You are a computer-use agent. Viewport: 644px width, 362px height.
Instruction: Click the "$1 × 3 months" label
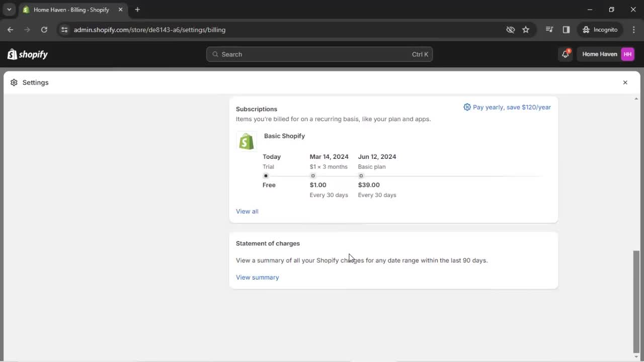click(329, 167)
